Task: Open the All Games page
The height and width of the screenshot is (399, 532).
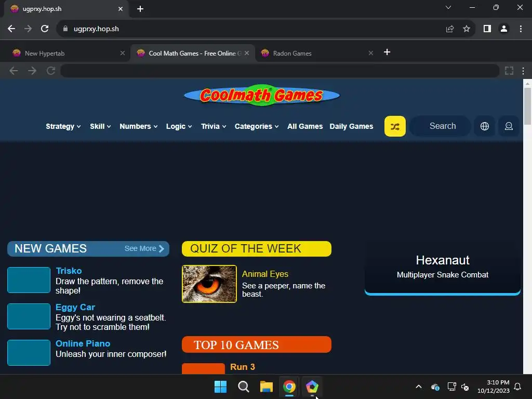Action: [x=305, y=126]
